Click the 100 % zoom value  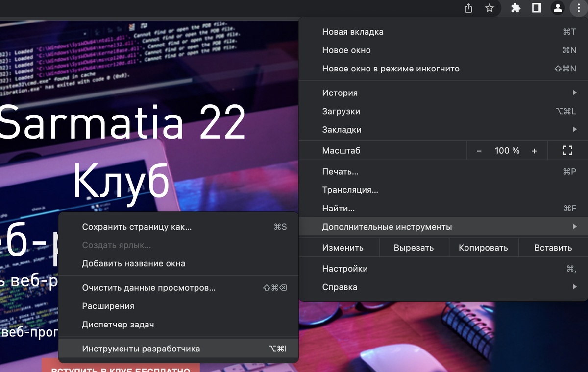point(507,151)
